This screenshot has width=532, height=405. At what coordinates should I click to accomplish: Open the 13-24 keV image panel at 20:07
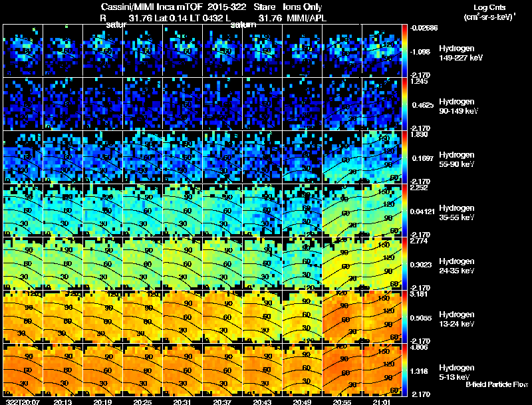coord(23,317)
